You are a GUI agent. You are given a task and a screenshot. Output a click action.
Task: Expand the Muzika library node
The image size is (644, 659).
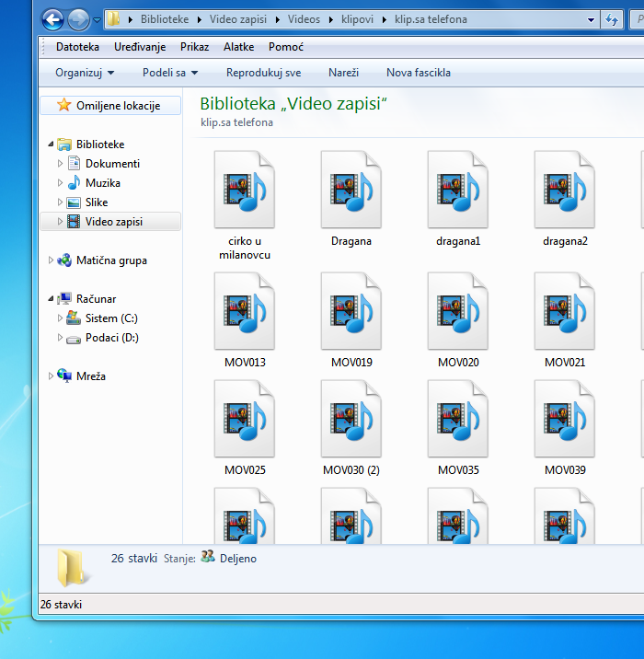tap(60, 183)
